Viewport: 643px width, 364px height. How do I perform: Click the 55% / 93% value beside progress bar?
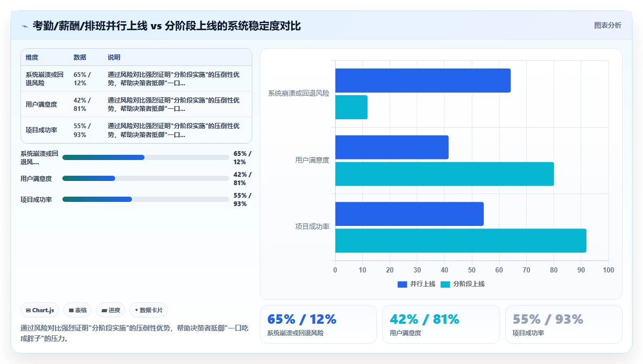(242, 199)
